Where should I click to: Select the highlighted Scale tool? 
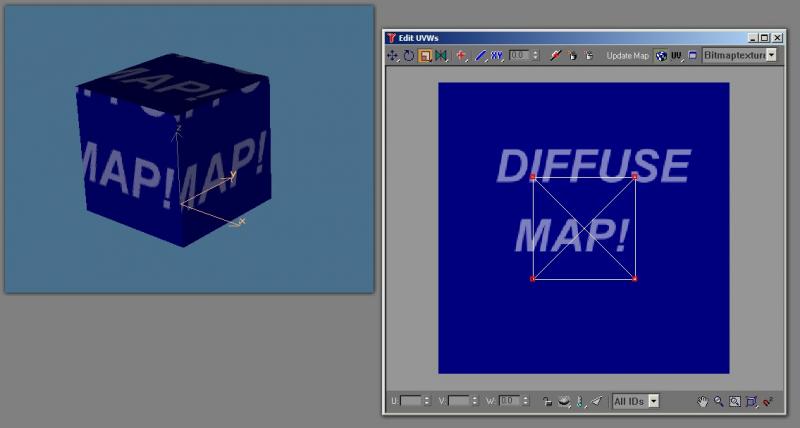425,56
